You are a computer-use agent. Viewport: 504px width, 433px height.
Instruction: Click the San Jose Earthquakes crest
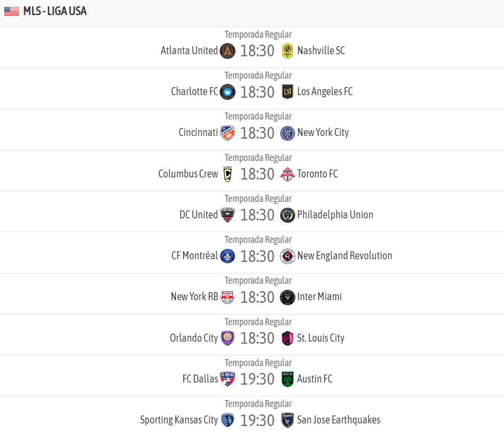point(288,420)
